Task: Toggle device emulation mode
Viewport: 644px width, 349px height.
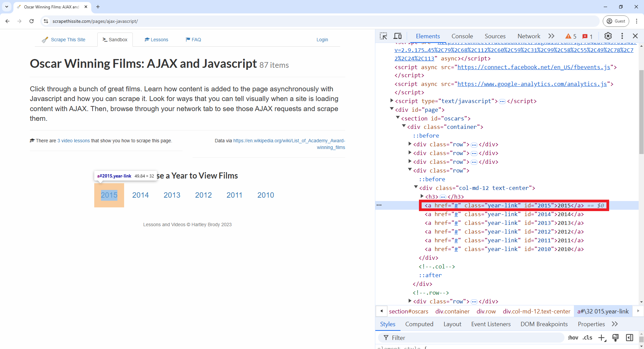Action: (398, 36)
